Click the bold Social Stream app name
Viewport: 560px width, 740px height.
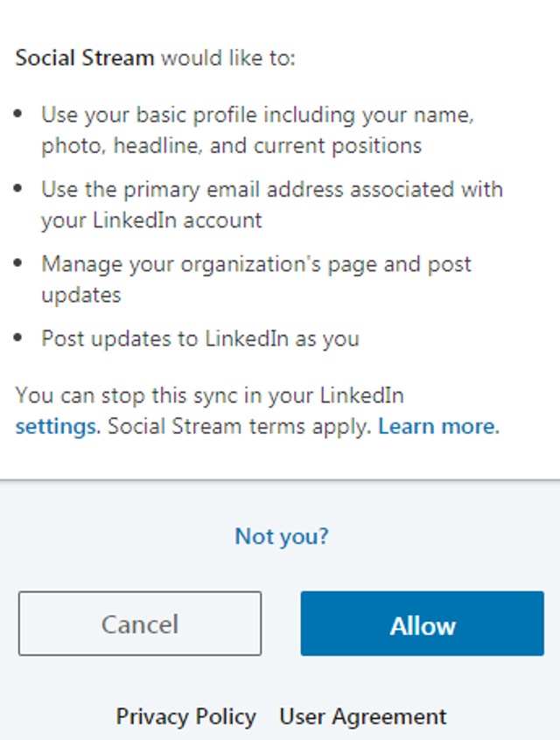click(x=85, y=58)
